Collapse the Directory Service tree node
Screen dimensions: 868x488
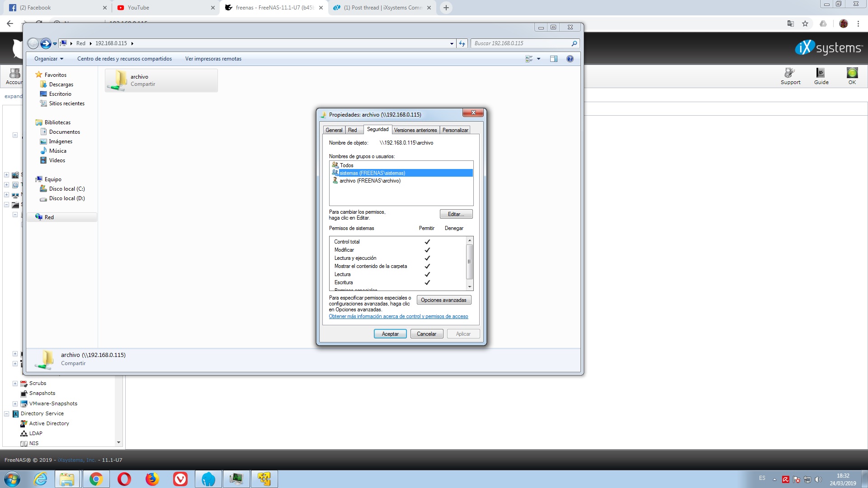[x=6, y=413]
